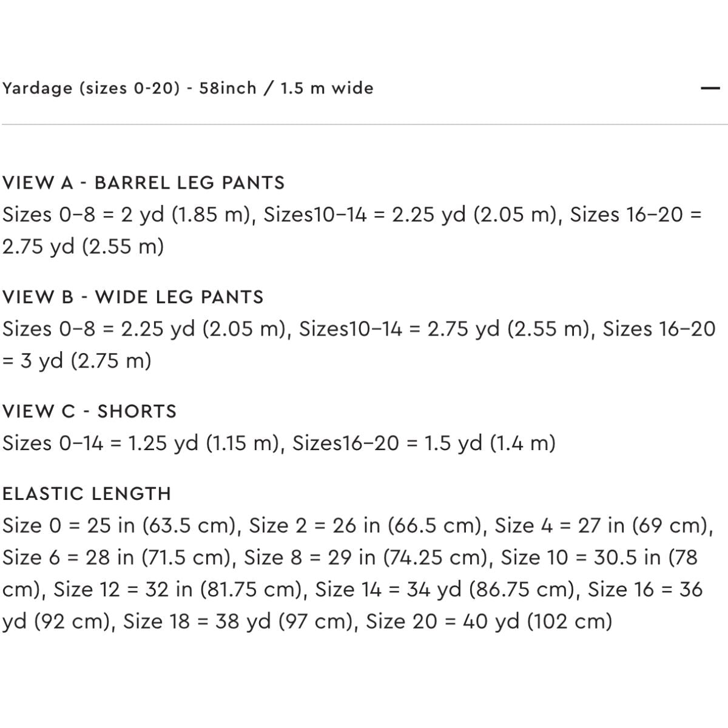The width and height of the screenshot is (728, 728).
Task: Click the ELASTIC LENGTH heading
Action: (x=87, y=493)
